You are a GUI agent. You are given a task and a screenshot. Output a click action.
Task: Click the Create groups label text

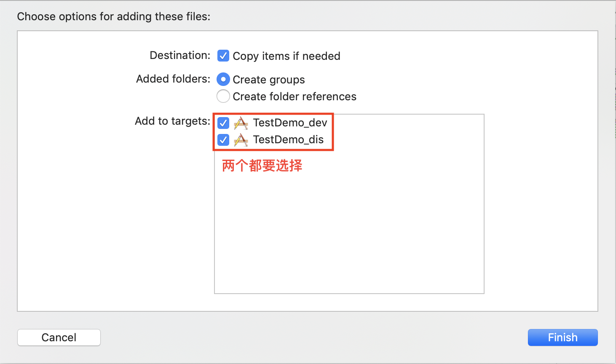tap(269, 80)
